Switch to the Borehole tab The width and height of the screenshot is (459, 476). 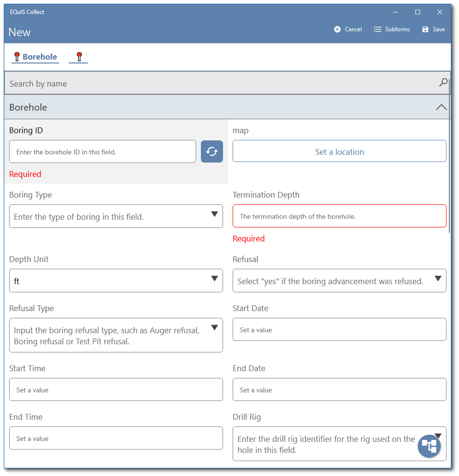39,57
